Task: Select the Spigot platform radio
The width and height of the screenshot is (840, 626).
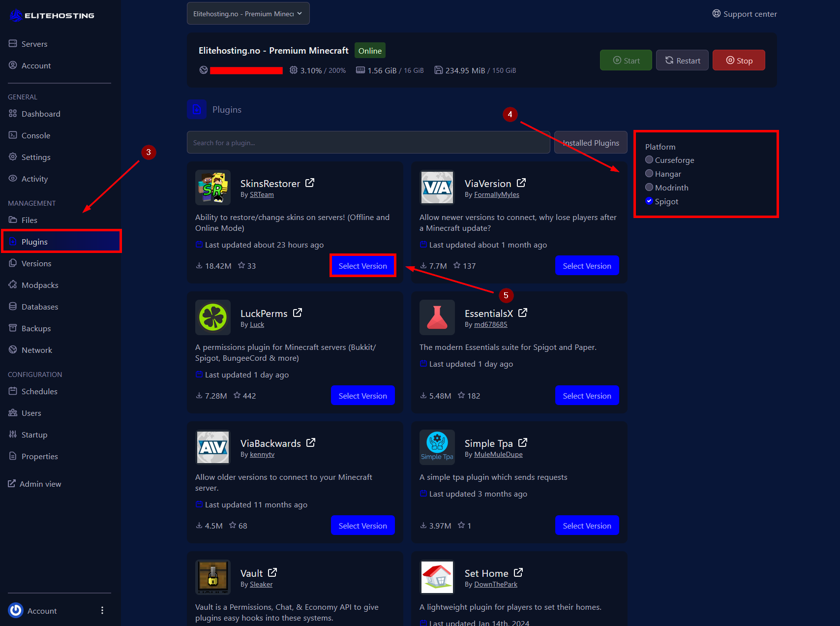Action: tap(649, 201)
